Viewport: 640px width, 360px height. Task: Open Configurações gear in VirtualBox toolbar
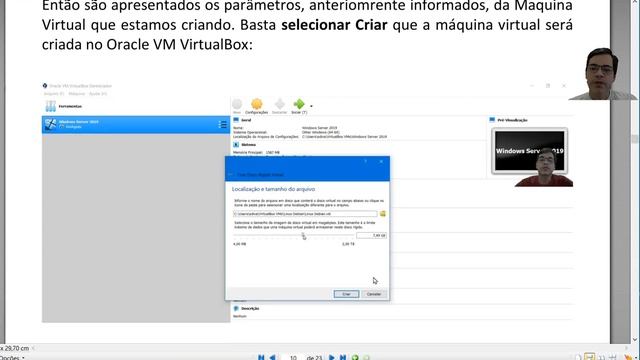click(x=257, y=106)
